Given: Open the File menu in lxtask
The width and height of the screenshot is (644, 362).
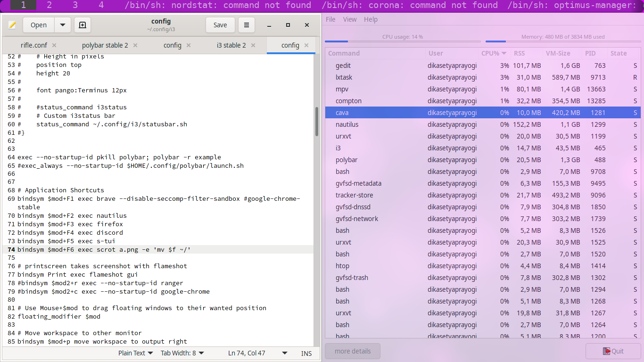Looking at the screenshot, I should 331,19.
